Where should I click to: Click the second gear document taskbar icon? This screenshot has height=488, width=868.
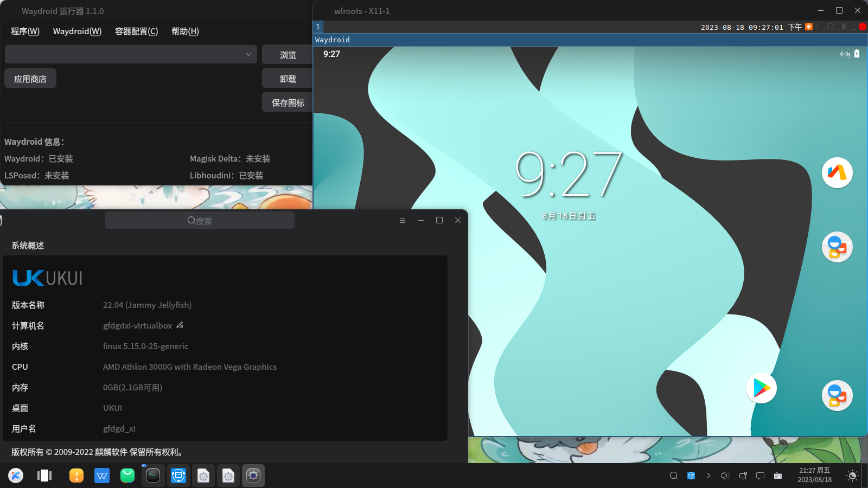[x=228, y=476]
